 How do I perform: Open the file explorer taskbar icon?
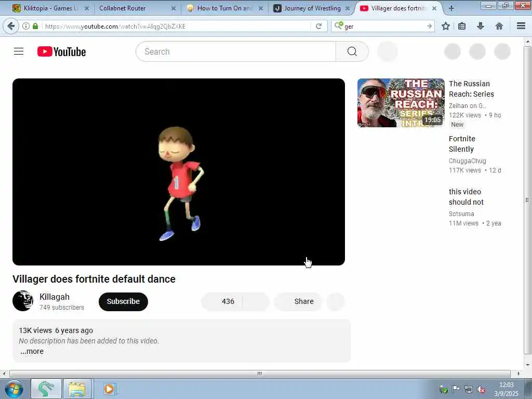pyautogui.click(x=77, y=389)
